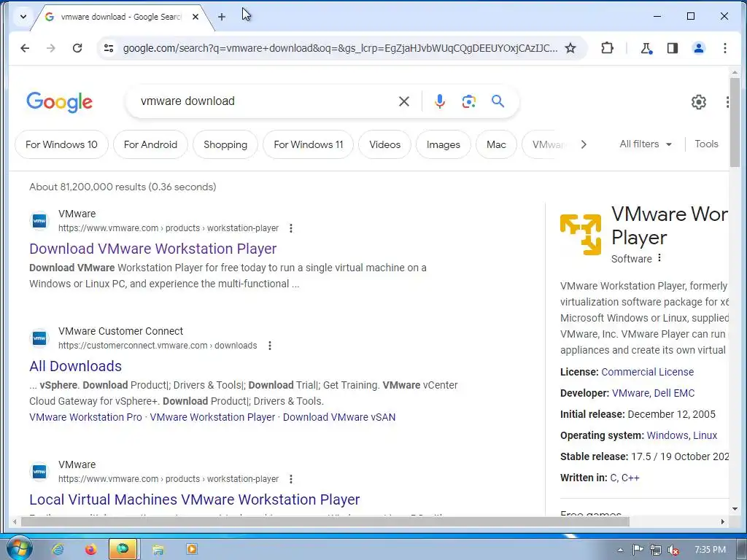Start voice search with microphone

pos(440,101)
